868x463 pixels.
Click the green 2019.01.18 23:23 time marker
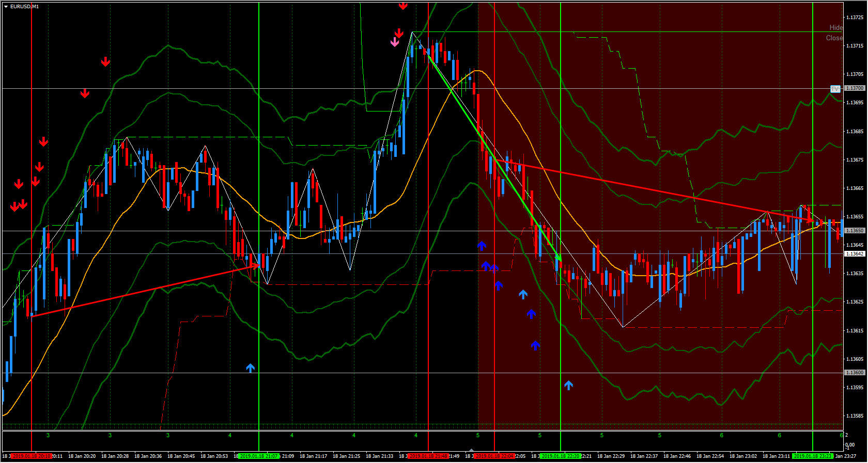(813, 456)
